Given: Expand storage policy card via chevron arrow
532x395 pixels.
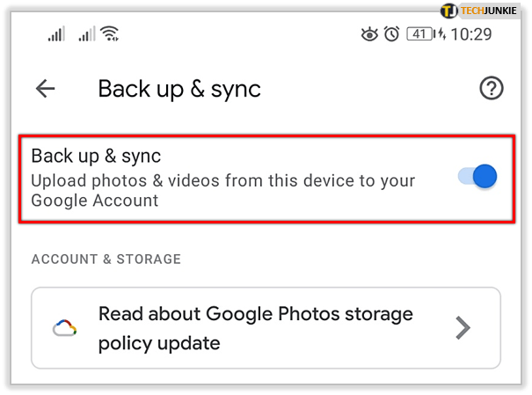Looking at the screenshot, I should 463,328.
